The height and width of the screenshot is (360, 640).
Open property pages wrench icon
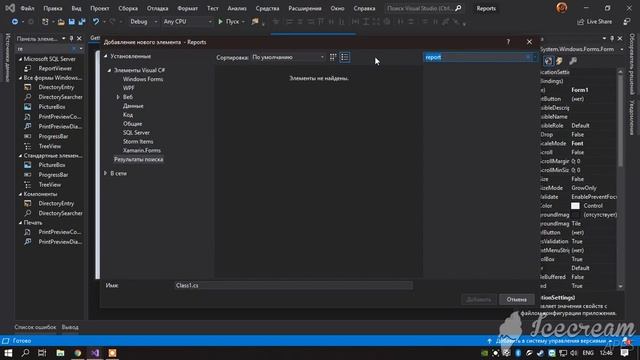[x=573, y=61]
